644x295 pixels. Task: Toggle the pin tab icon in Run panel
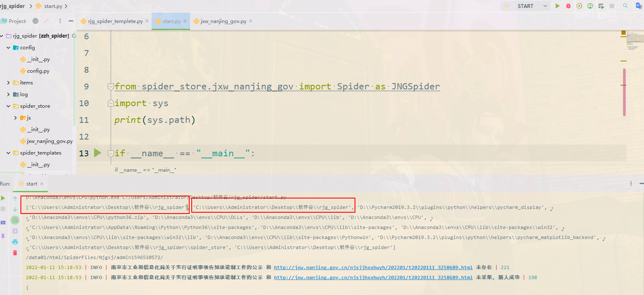point(3,236)
